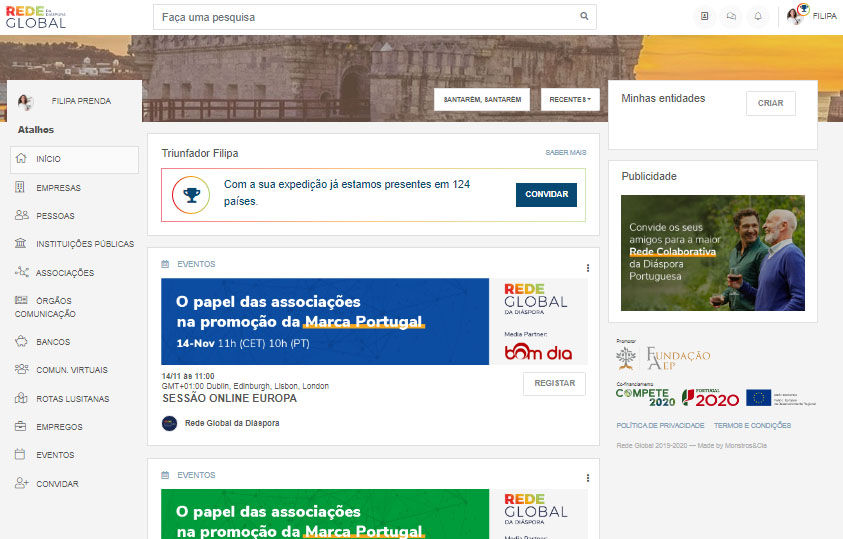Click the Eventos label on first card
This screenshot has height=539, width=843.
196,264
